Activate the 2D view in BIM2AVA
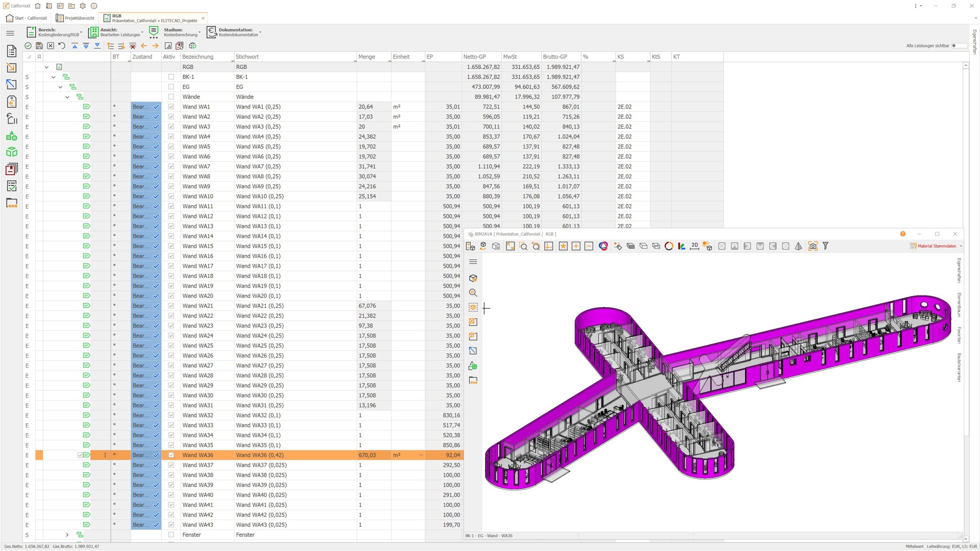 694,246
